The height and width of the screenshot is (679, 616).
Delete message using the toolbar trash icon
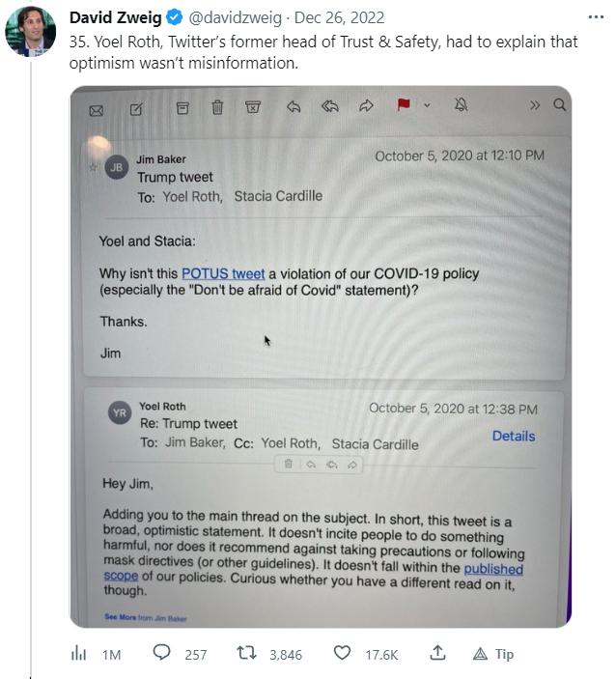pos(218,107)
